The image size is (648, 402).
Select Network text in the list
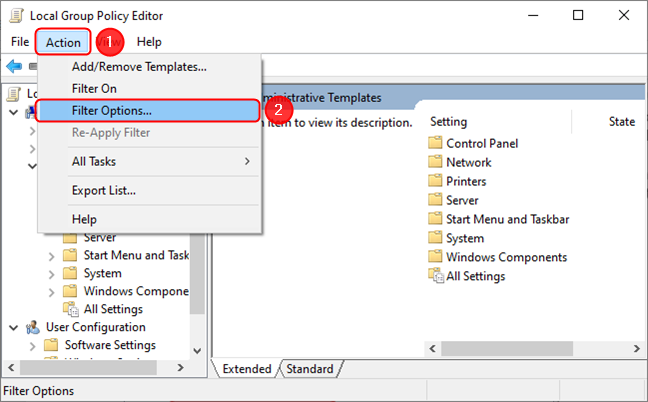click(x=469, y=162)
